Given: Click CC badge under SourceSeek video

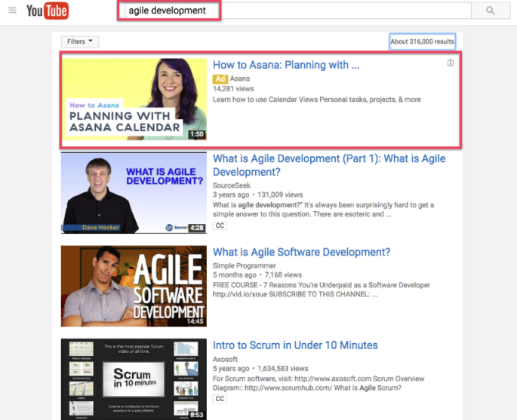Looking at the screenshot, I should pyautogui.click(x=220, y=225).
